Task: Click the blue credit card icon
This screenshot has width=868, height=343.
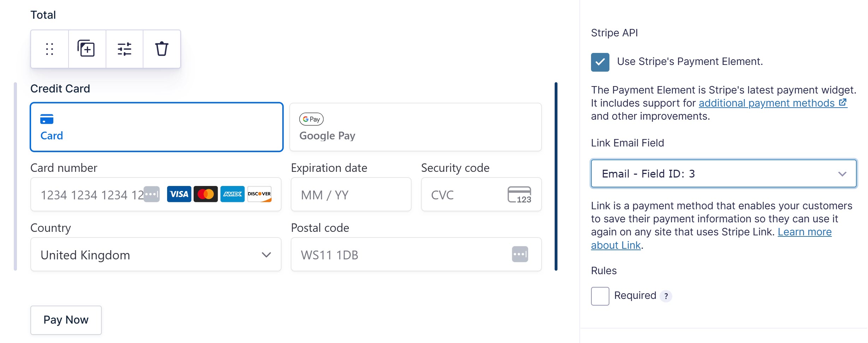Action: tap(47, 120)
